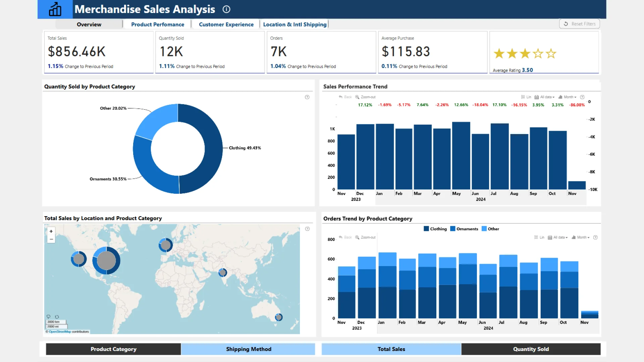Click the Reset Filters button
This screenshot has height=362, width=644.
click(580, 24)
